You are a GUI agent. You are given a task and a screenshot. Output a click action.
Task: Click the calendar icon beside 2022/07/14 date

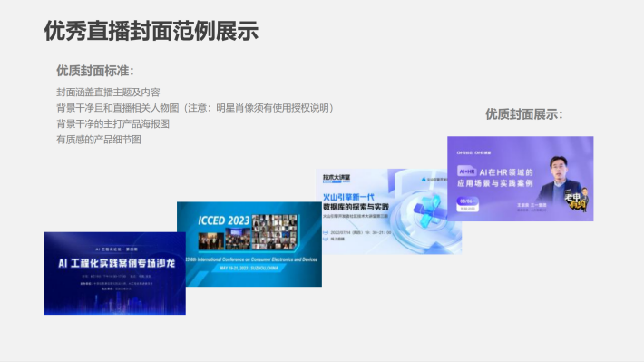326,232
